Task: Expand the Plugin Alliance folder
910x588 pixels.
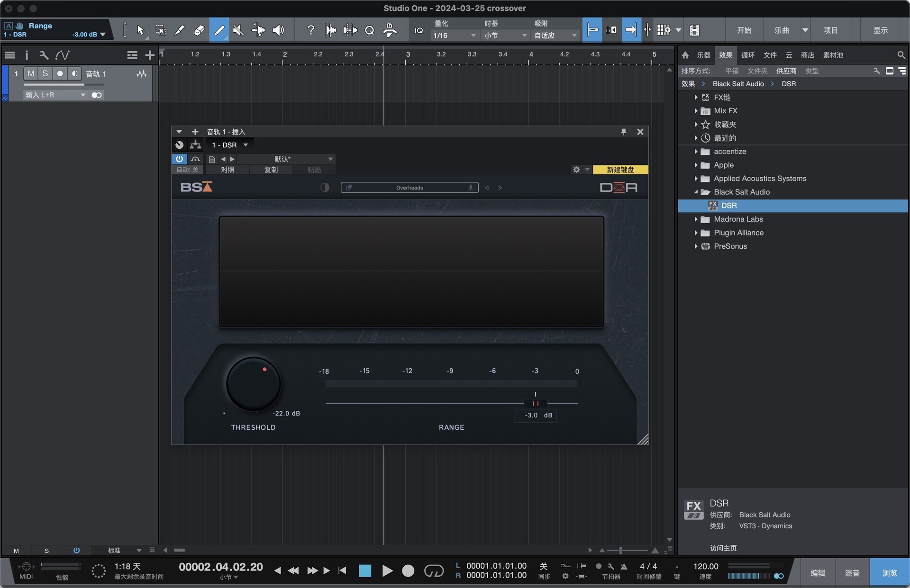Action: pos(696,233)
